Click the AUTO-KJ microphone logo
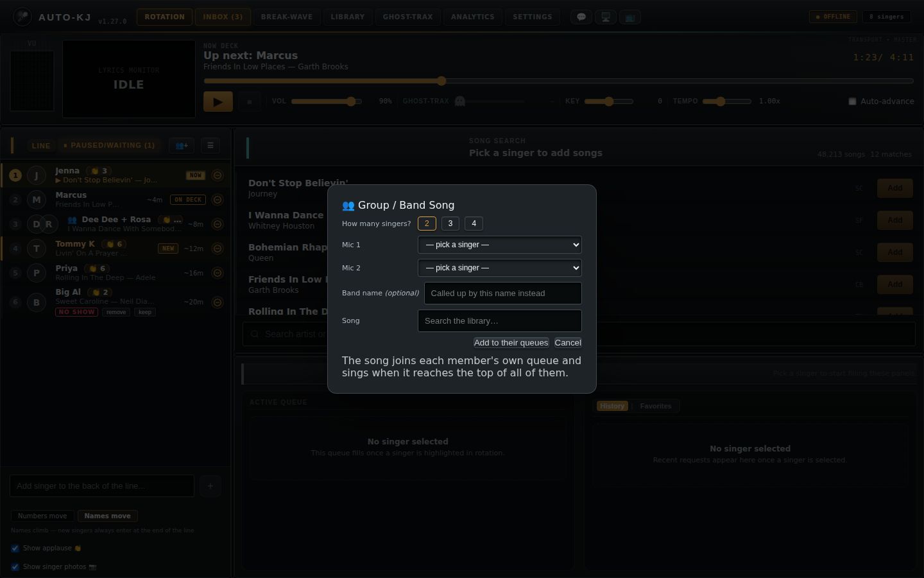This screenshot has width=924, height=578. [22, 17]
